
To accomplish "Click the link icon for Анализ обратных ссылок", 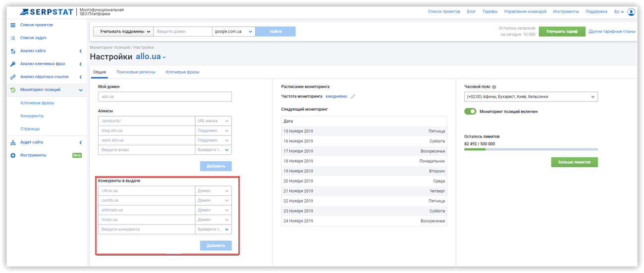I will (13, 77).
